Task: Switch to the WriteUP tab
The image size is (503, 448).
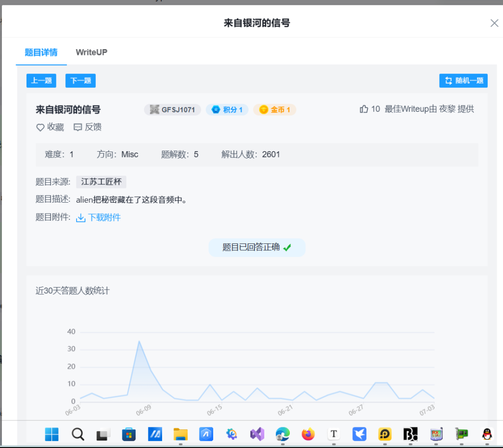Action: click(x=91, y=52)
